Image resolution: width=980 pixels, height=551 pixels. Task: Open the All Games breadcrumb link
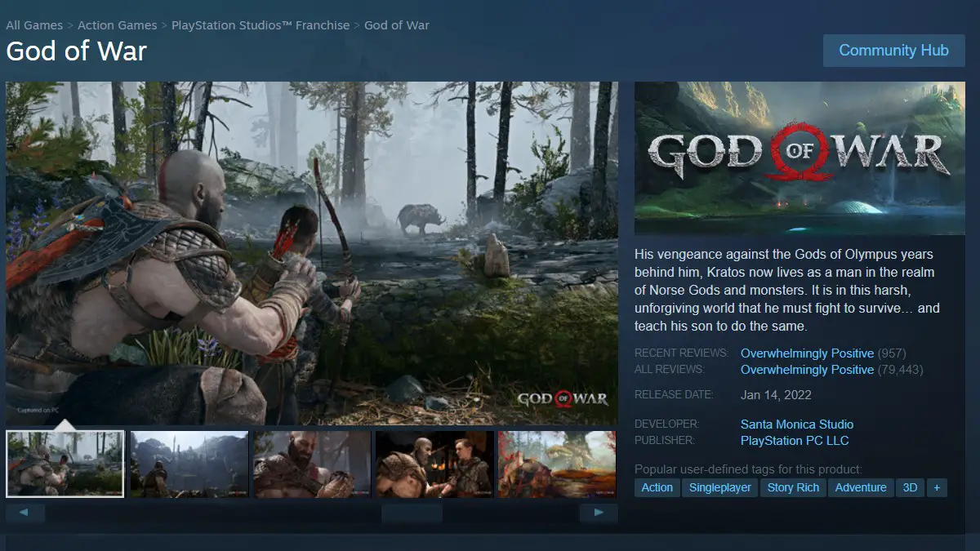[x=34, y=25]
